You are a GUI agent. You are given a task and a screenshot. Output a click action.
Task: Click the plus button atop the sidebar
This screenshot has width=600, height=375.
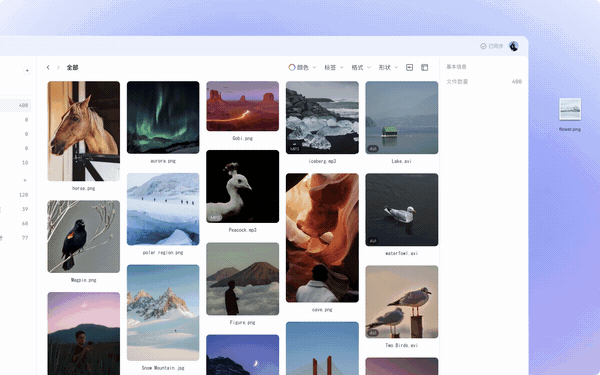coord(27,70)
